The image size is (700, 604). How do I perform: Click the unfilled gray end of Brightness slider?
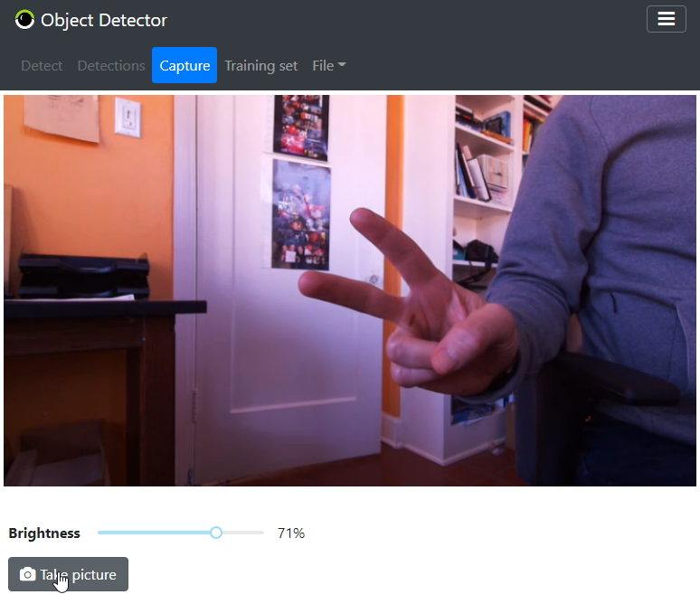click(244, 533)
